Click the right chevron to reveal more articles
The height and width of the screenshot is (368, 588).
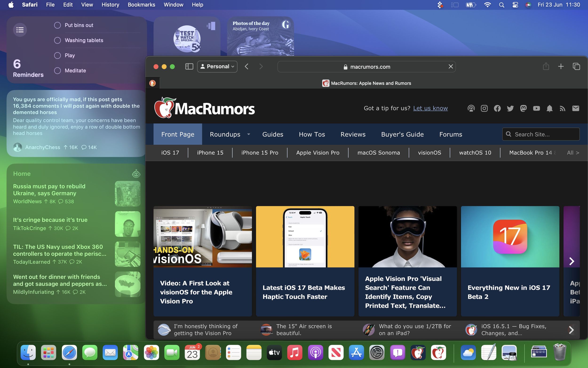(x=572, y=261)
